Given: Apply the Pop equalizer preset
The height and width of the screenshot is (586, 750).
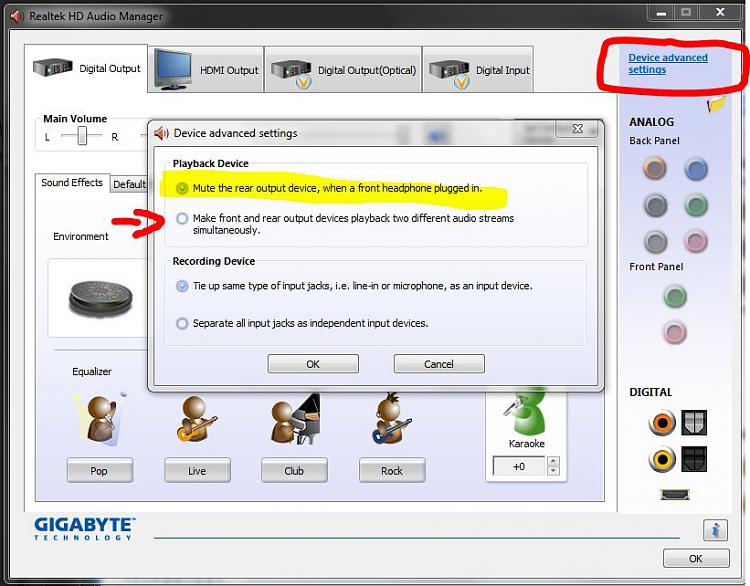Looking at the screenshot, I should tap(99, 471).
